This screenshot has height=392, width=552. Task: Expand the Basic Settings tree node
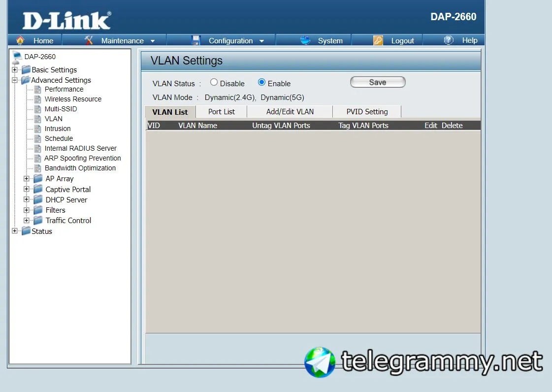pos(14,70)
